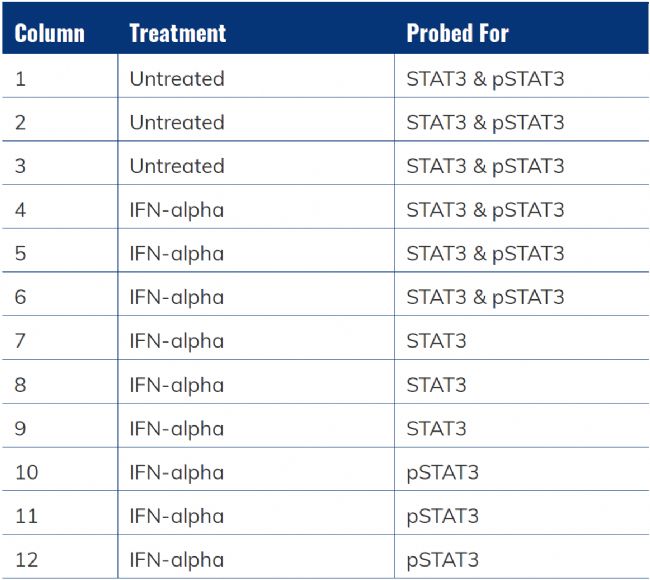This screenshot has height=580, width=650.
Task: Click the STAT3 cell in row 9
Action: (436, 429)
